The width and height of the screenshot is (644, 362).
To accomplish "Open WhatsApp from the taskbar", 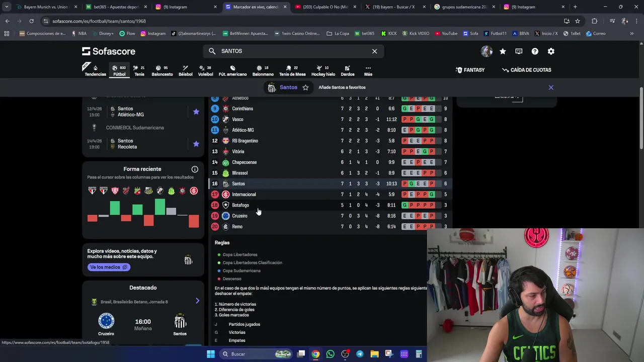I will (330, 354).
